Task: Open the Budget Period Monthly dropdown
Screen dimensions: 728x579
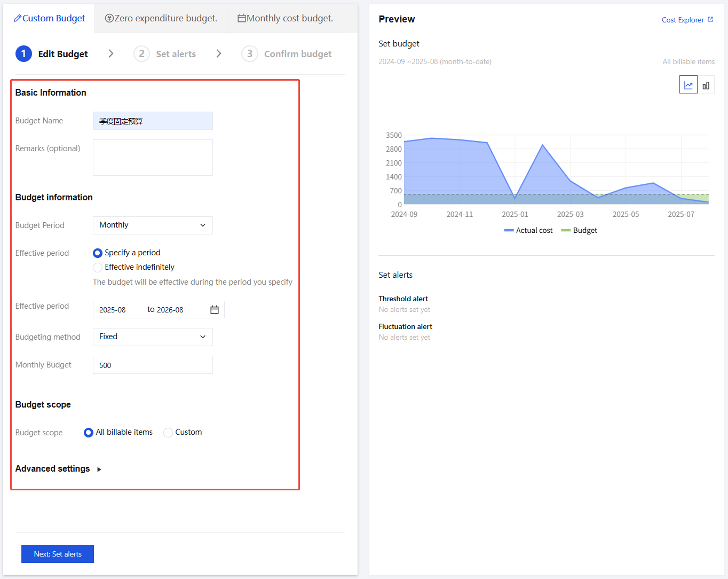Action: (153, 225)
